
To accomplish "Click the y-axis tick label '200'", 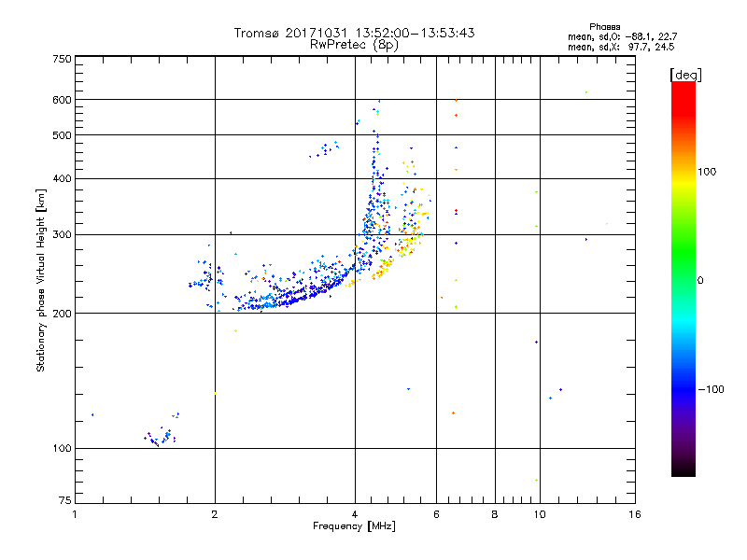I will click(63, 314).
